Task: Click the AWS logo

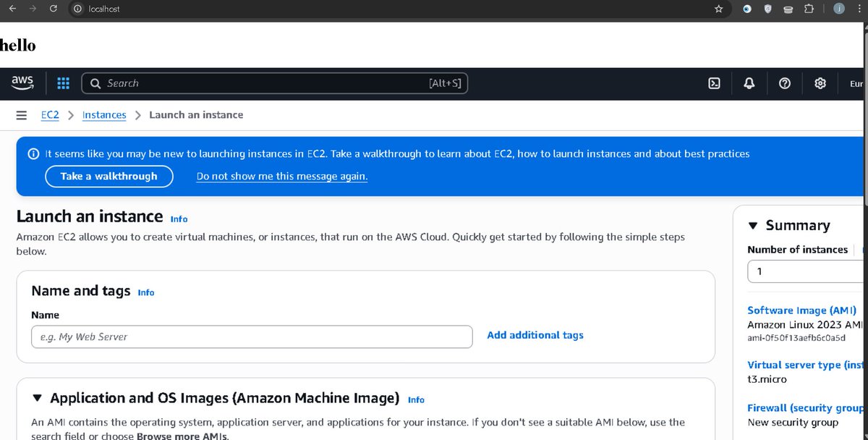Action: point(22,83)
